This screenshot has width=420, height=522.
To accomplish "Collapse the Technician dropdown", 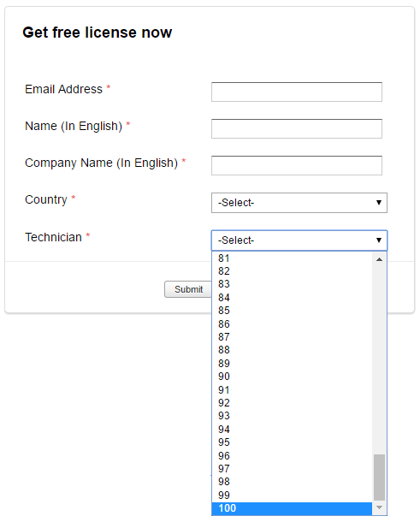I will 299,240.
